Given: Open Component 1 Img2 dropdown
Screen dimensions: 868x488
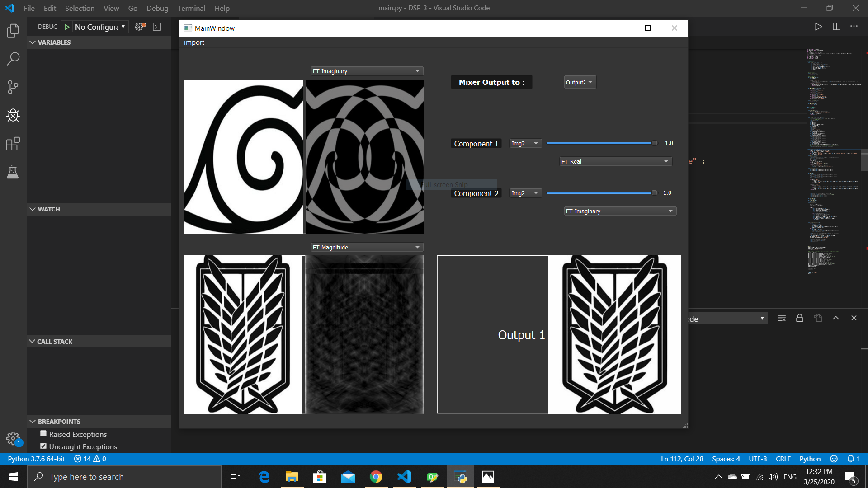Looking at the screenshot, I should pos(525,143).
